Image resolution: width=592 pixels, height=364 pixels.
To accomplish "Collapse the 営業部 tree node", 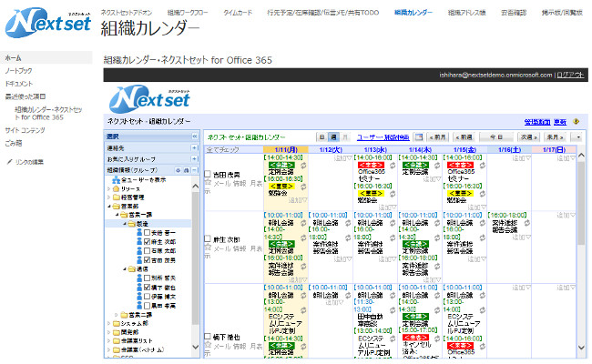I will tap(109, 207).
